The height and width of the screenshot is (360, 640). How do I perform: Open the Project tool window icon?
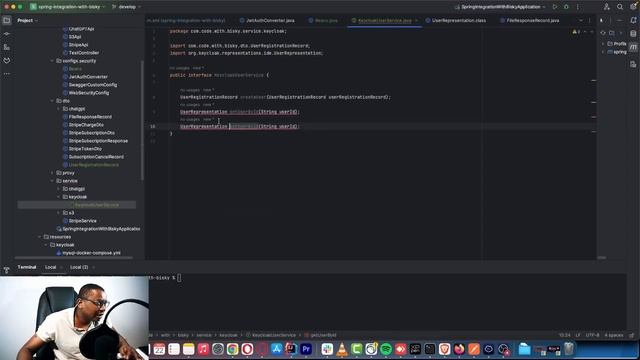[x=7, y=20]
